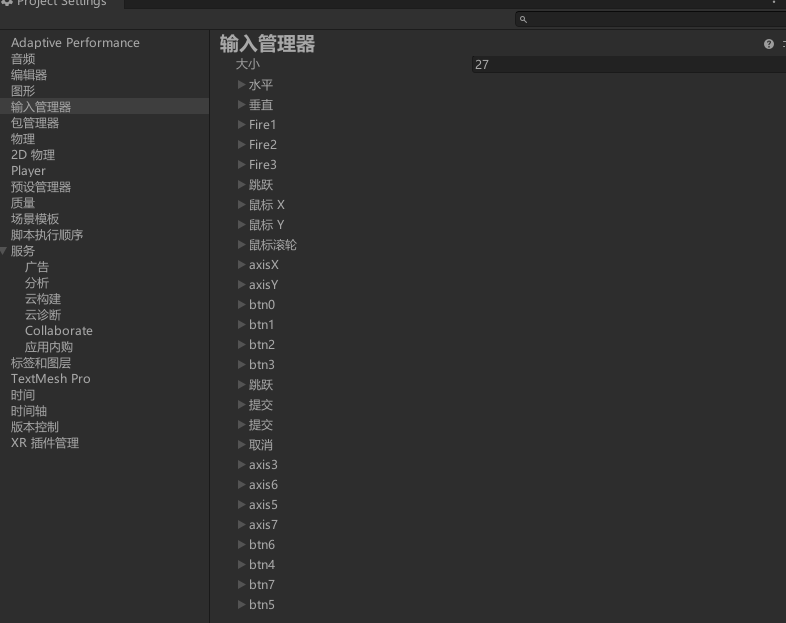786x623 pixels.
Task: Expand the btn6 entry
Action: (241, 544)
